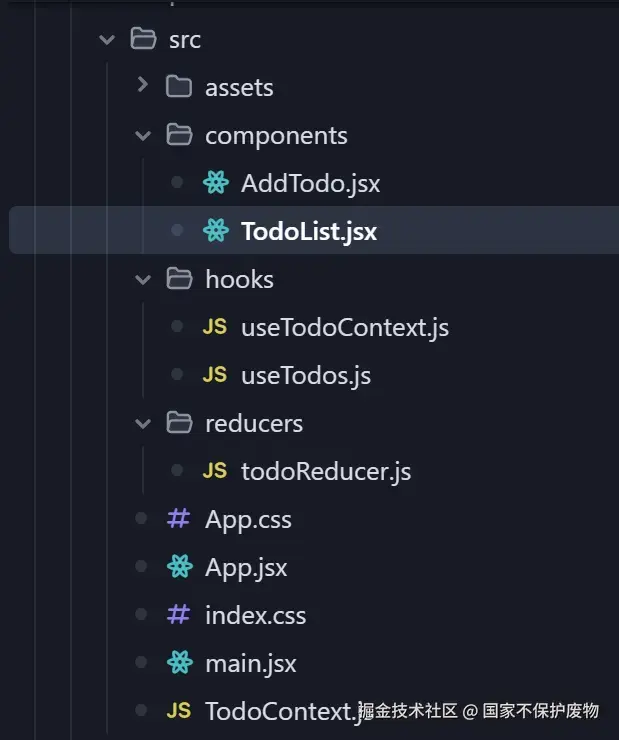Collapse the components folder chevron
619x740 pixels.
143,135
